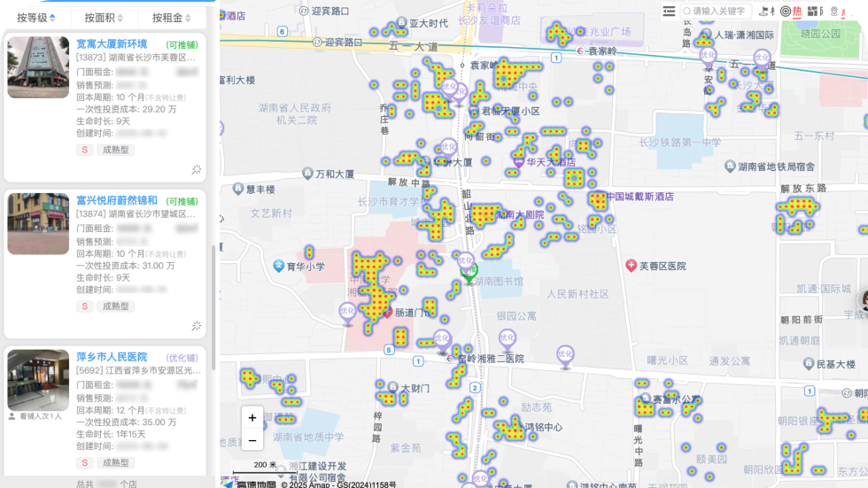Collapse the shop list panel icon
Viewport: 868px width, 488px height.
coord(669,11)
